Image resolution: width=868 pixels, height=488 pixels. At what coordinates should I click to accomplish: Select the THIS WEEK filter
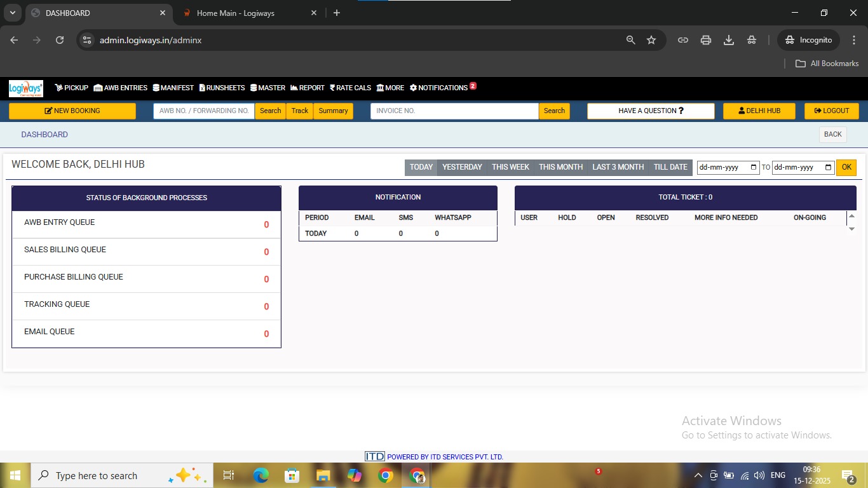(510, 167)
